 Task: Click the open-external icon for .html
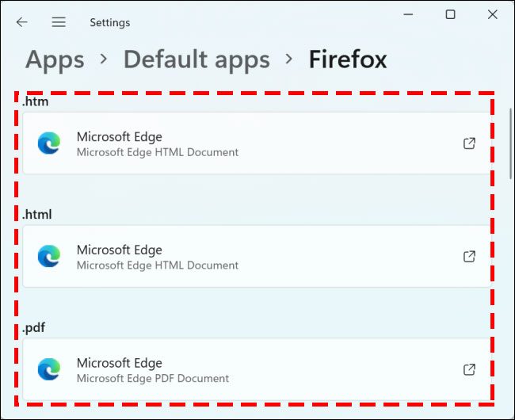coord(469,257)
